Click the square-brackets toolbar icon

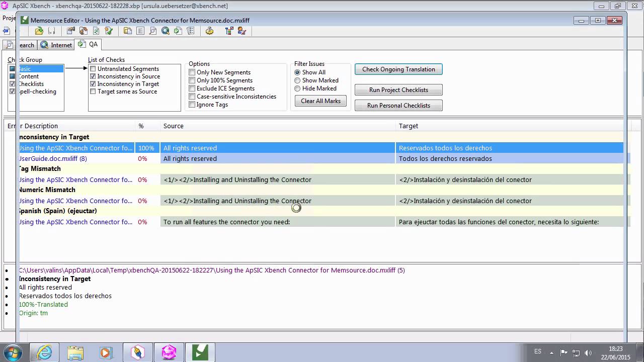click(x=52, y=31)
